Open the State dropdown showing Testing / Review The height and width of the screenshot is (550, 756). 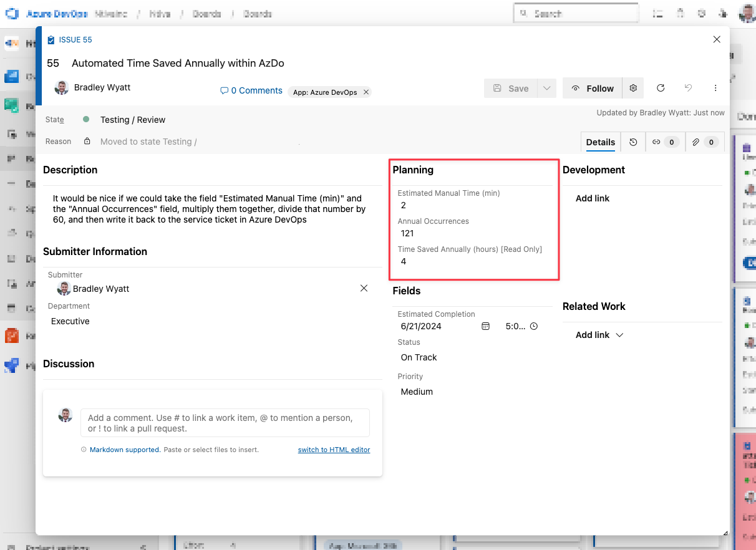133,120
